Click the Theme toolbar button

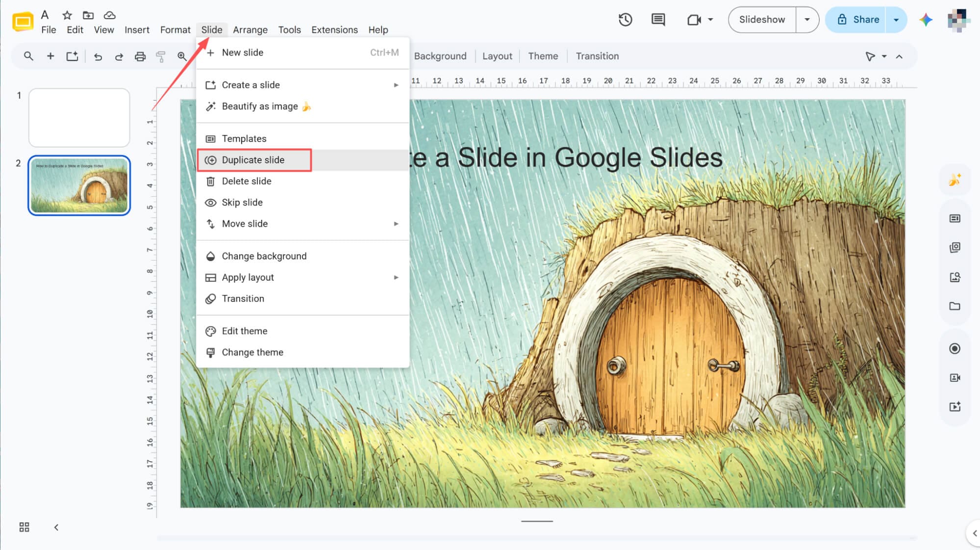(x=543, y=56)
